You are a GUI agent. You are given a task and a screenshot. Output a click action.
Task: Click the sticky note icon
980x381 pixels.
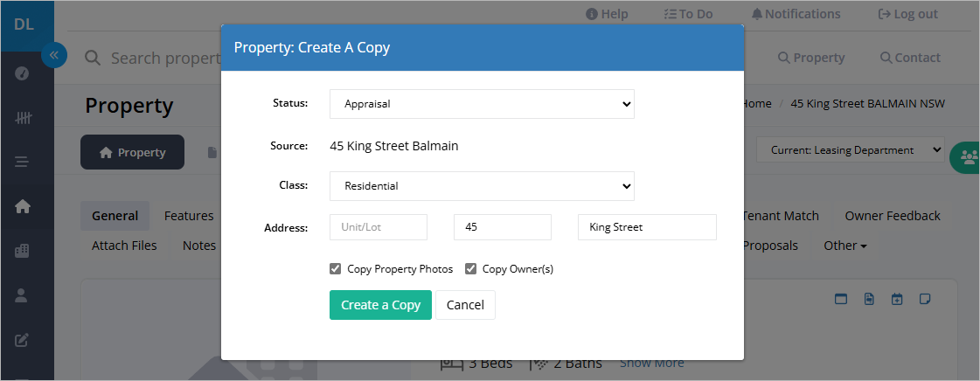tap(925, 299)
